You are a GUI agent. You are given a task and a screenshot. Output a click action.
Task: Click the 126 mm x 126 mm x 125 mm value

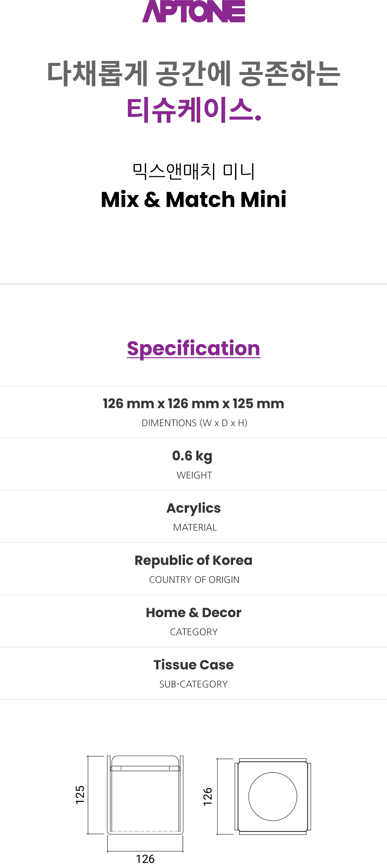(x=193, y=403)
